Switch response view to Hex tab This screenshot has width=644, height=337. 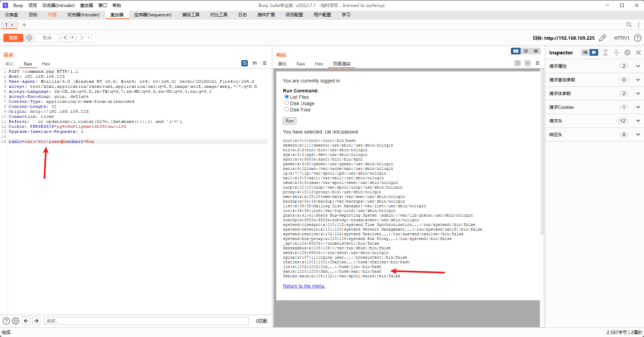[319, 64]
